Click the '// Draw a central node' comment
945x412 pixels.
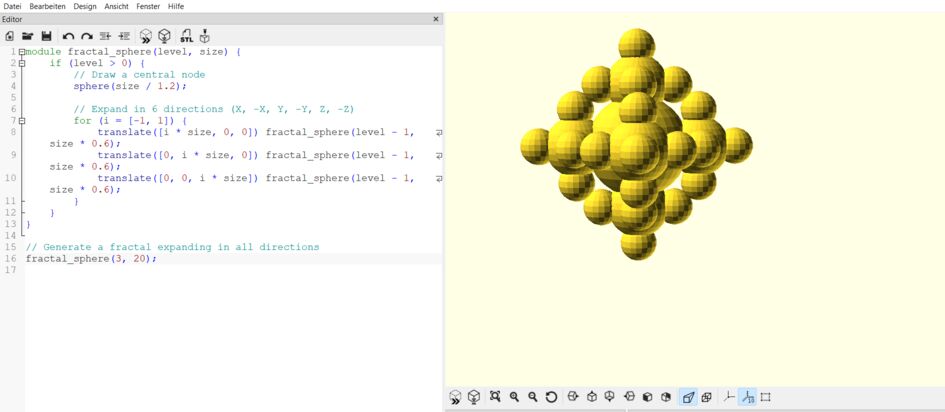(x=139, y=75)
